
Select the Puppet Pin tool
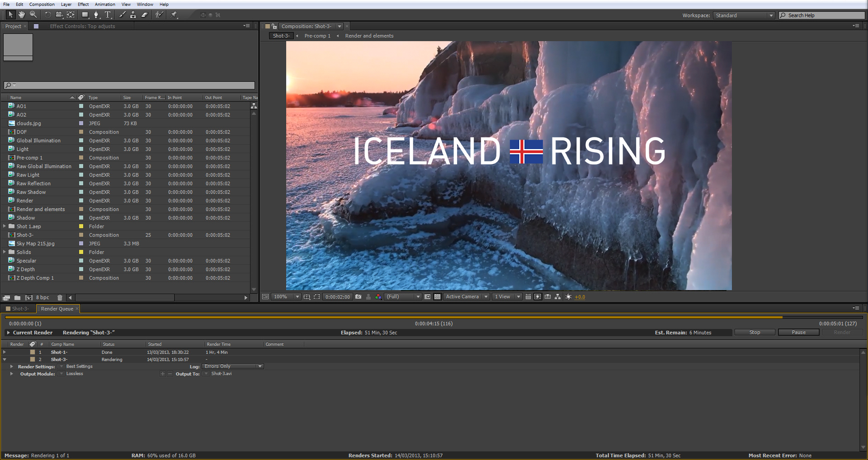pyautogui.click(x=174, y=14)
